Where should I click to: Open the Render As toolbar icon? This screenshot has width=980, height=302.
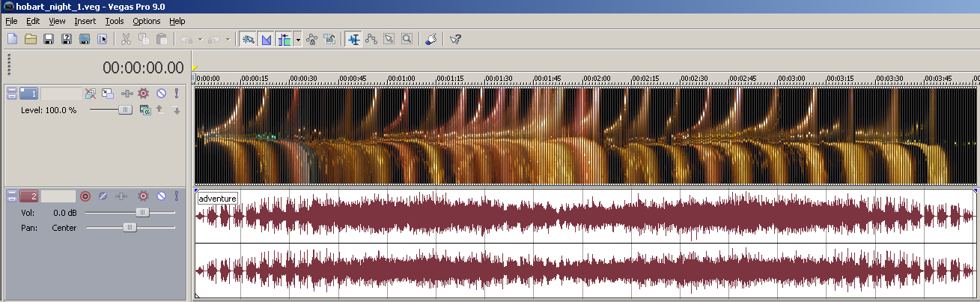[85, 38]
